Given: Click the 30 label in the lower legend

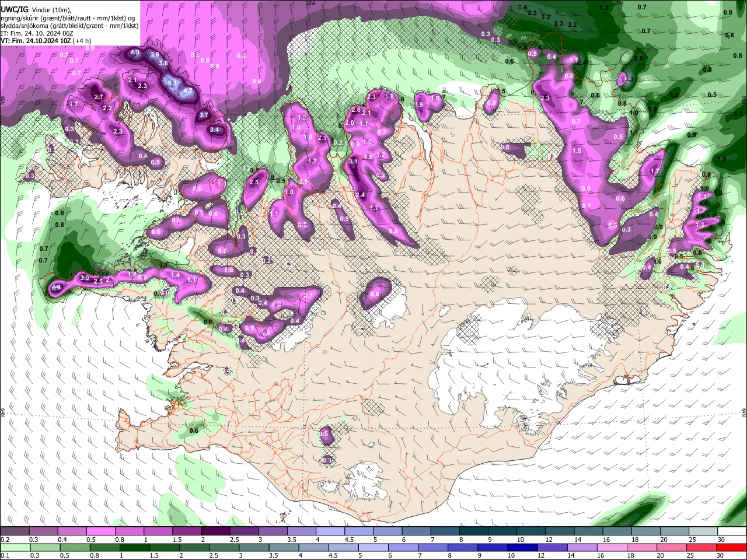Looking at the screenshot, I should 720,555.
